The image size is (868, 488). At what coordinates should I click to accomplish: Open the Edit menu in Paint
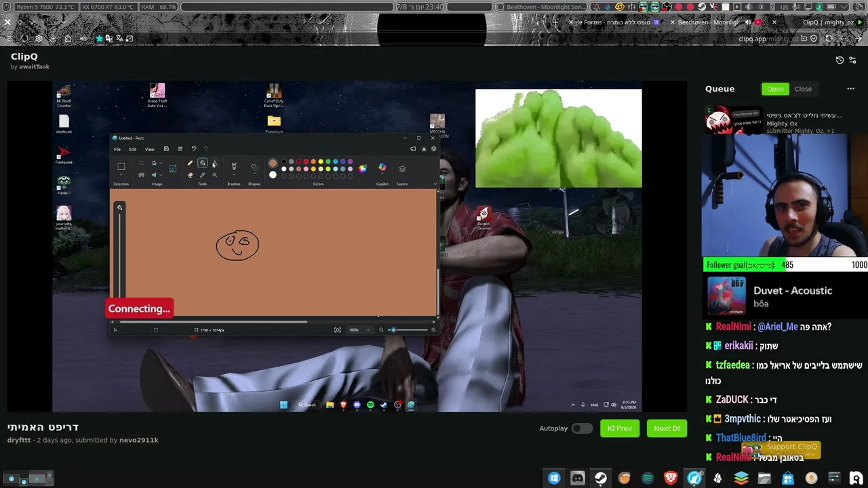click(x=133, y=149)
